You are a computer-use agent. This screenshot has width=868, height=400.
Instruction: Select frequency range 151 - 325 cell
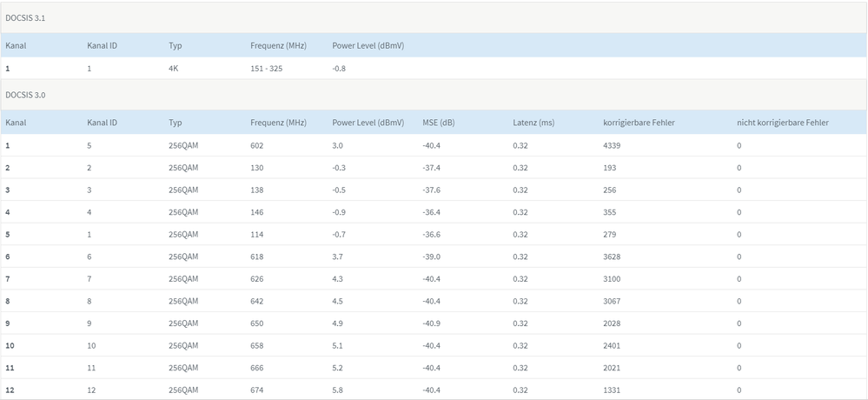coord(266,68)
